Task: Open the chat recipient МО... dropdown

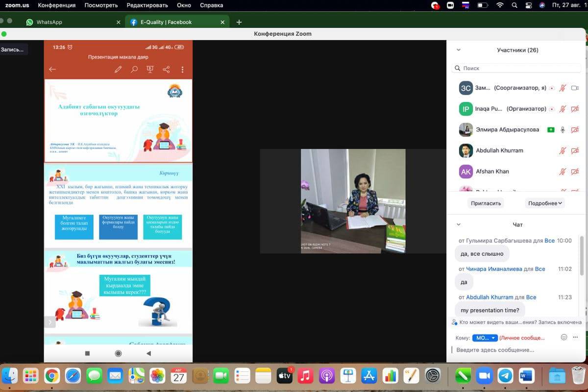Action: pos(485,338)
